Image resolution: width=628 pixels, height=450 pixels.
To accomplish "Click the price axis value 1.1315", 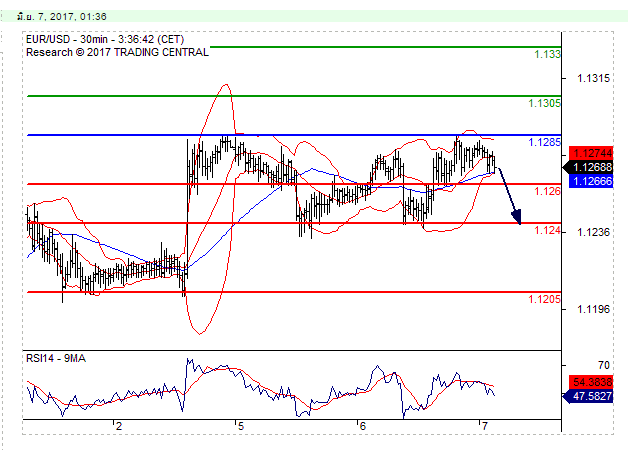I will [593, 78].
